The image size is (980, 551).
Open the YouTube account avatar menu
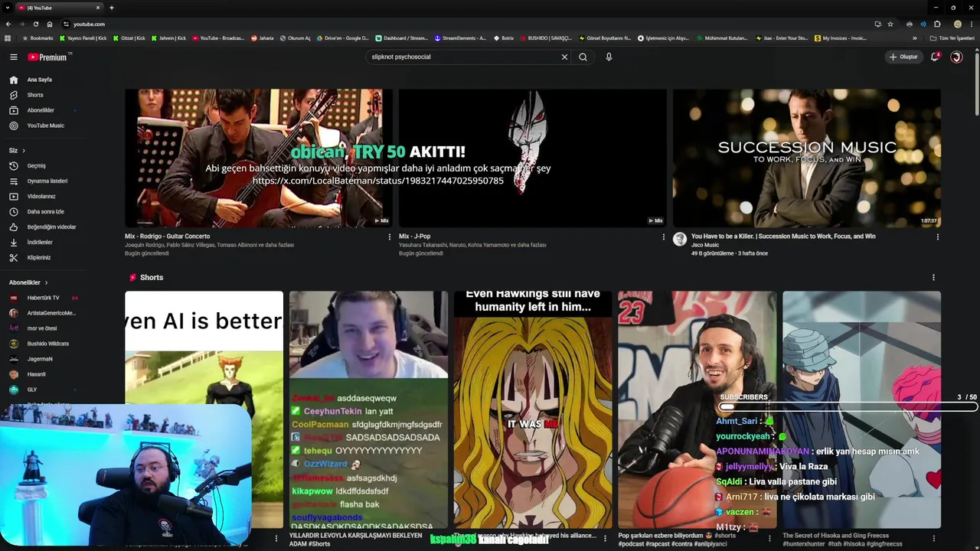pos(956,57)
